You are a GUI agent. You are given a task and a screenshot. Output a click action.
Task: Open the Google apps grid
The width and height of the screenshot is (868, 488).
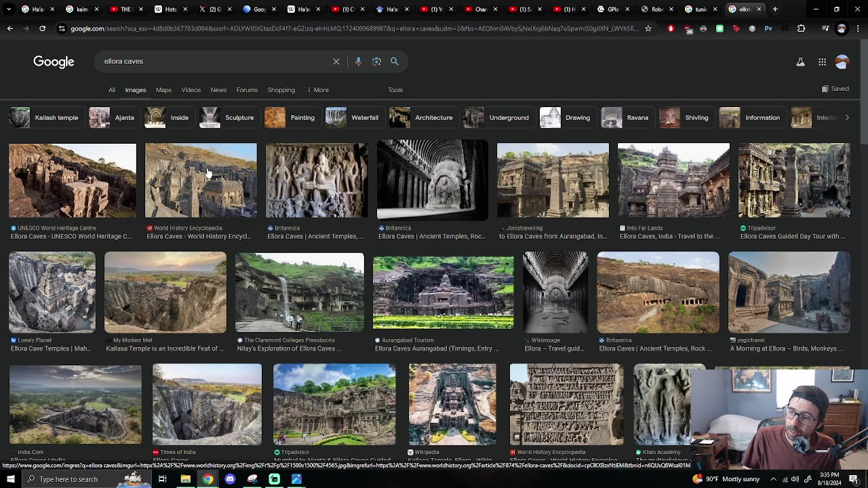click(822, 62)
